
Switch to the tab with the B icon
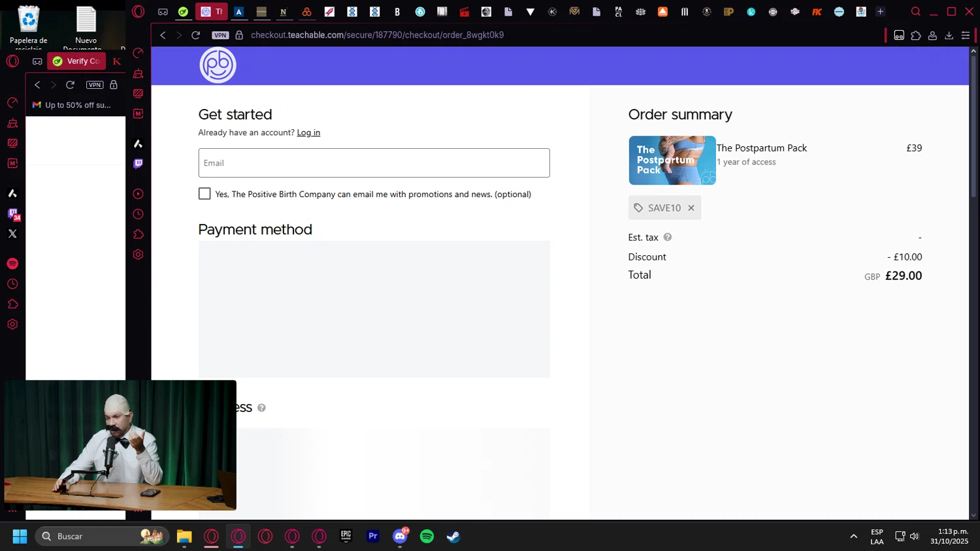coord(397,12)
